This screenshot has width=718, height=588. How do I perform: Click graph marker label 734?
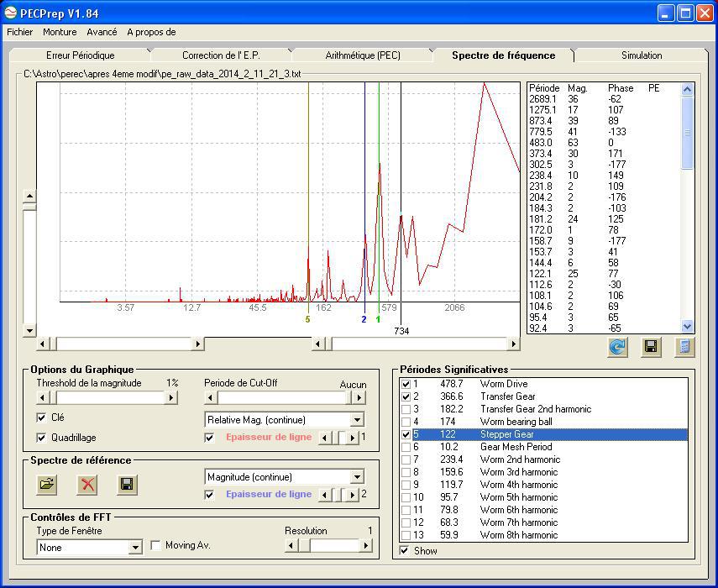401,331
